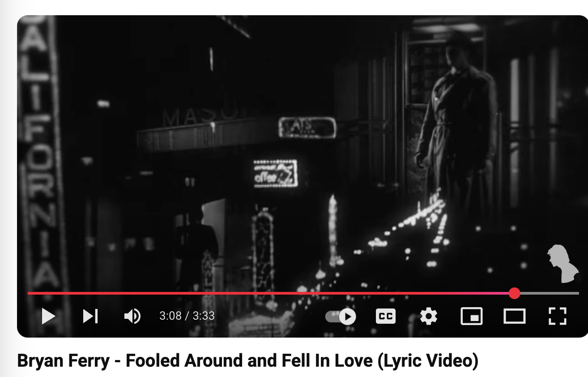Seek to the middle of red progress bar
This screenshot has width=588, height=377.
pyautogui.click(x=271, y=293)
